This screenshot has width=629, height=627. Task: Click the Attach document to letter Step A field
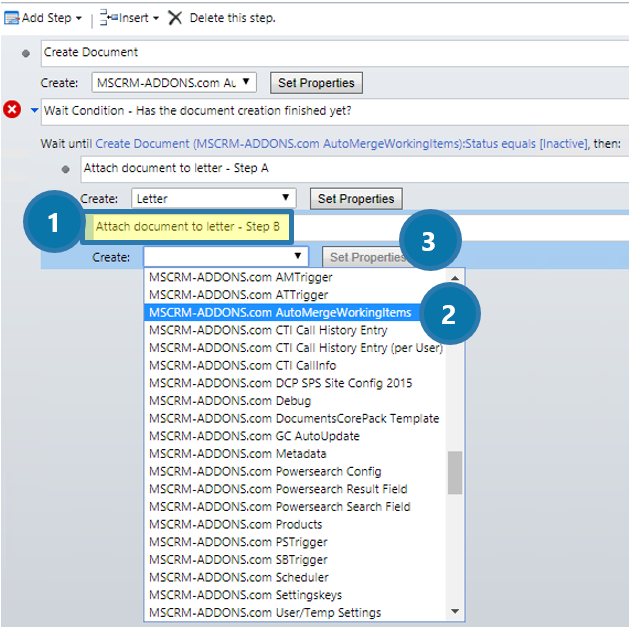pos(355,169)
